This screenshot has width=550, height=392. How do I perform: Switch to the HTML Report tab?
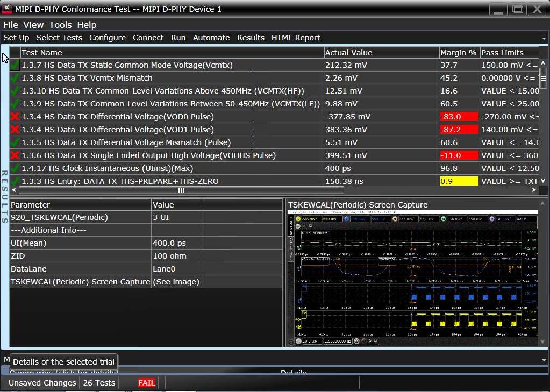(x=295, y=38)
